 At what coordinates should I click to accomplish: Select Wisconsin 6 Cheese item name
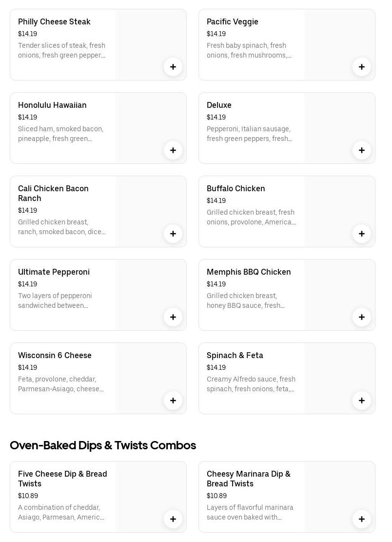pyautogui.click(x=55, y=356)
